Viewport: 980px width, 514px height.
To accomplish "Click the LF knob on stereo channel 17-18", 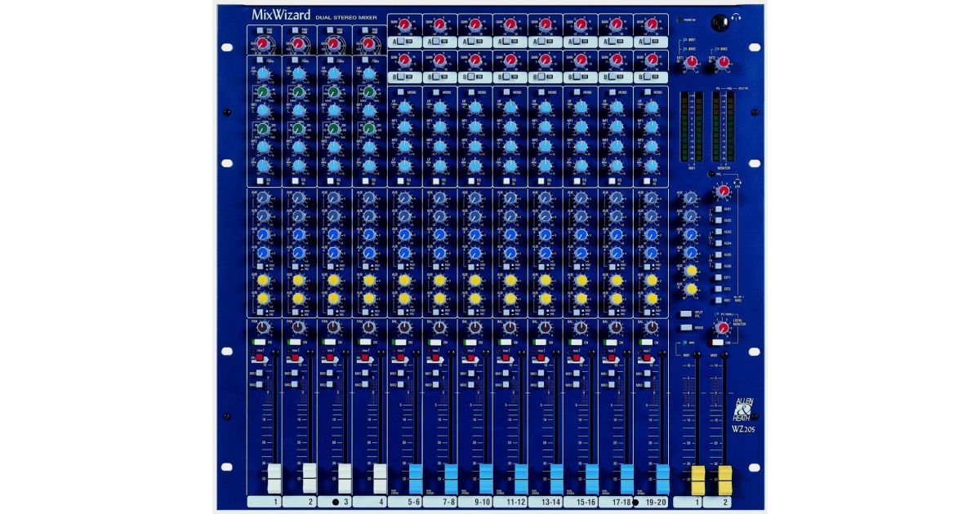I will [x=616, y=166].
